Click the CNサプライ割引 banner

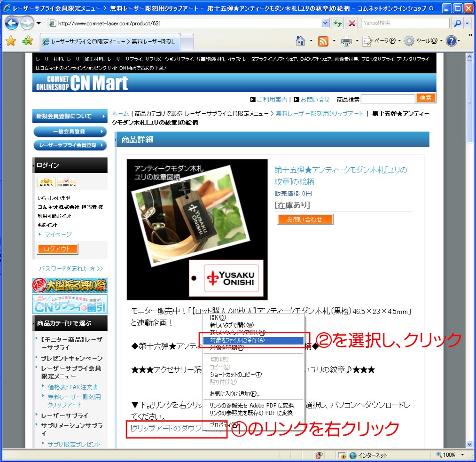(x=70, y=304)
